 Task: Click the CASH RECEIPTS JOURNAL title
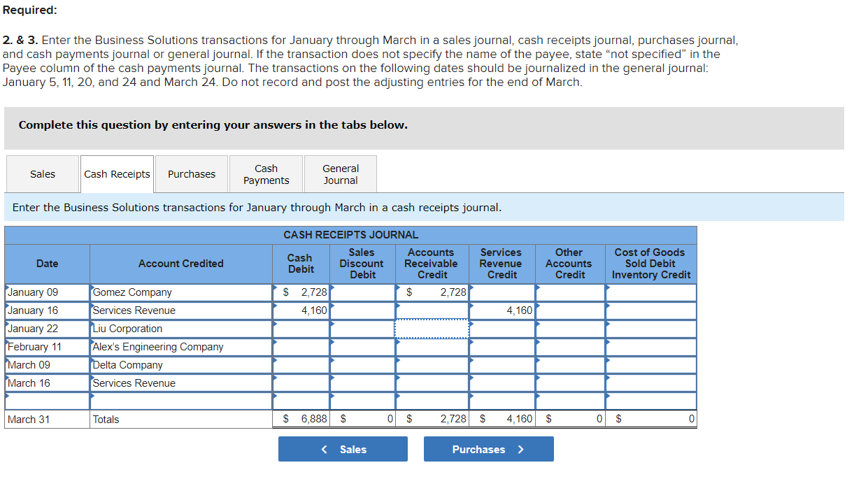pyautogui.click(x=351, y=235)
